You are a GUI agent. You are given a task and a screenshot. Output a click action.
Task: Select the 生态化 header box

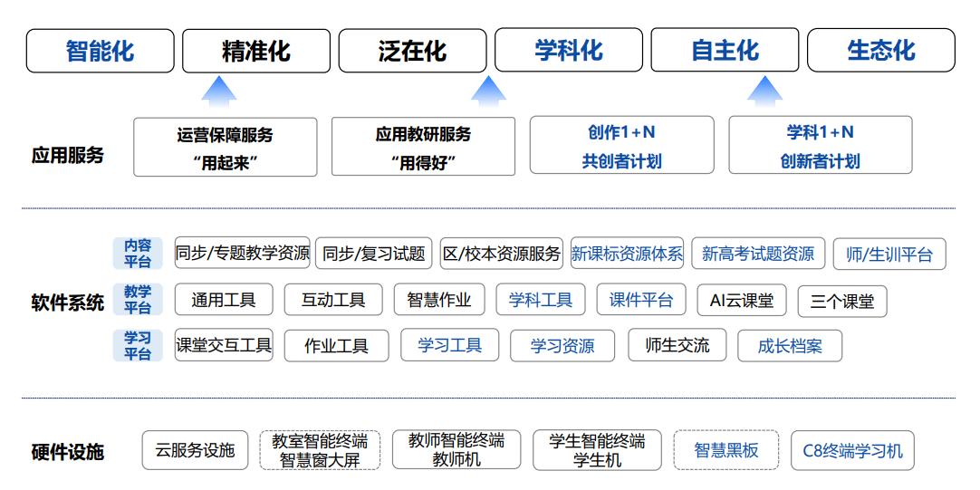[880, 51]
